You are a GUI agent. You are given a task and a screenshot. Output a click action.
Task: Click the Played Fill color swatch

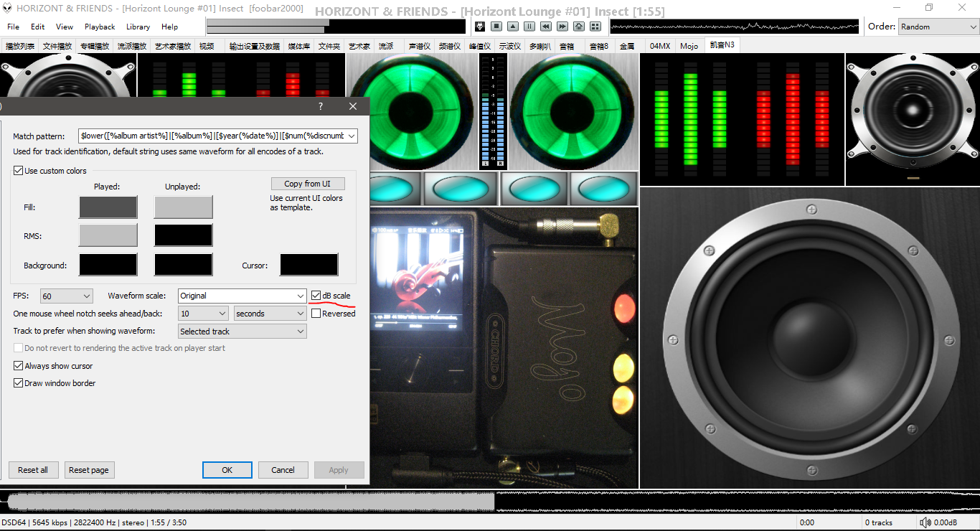tap(108, 207)
